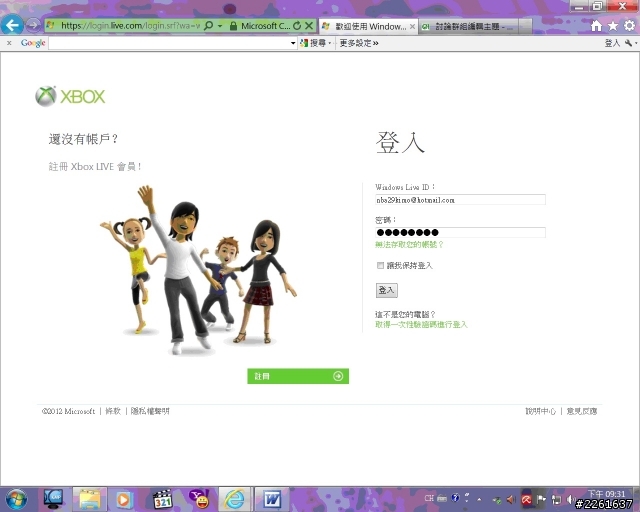Click the browser forward arrow button
Screen dimensions: 640x512
point(33,25)
